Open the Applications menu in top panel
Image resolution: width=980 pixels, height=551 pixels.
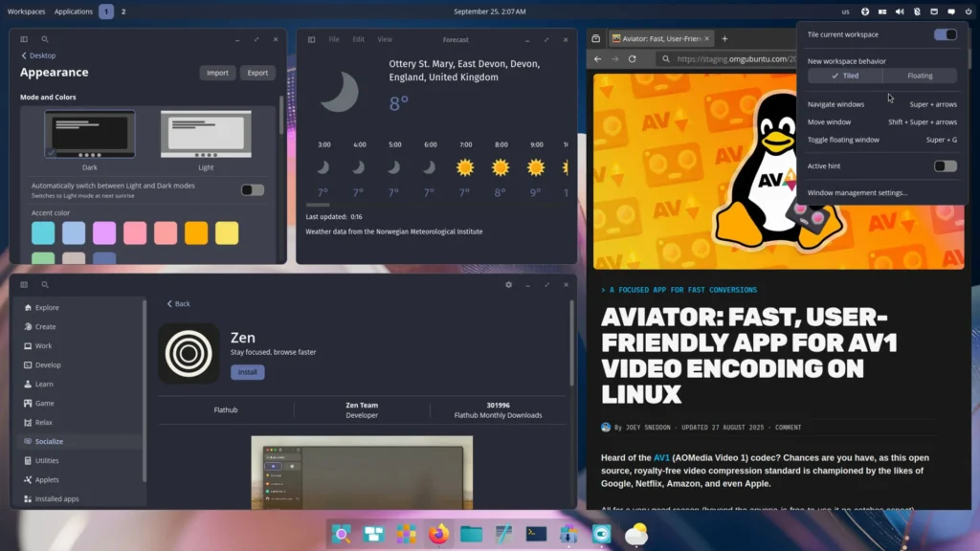click(73, 11)
